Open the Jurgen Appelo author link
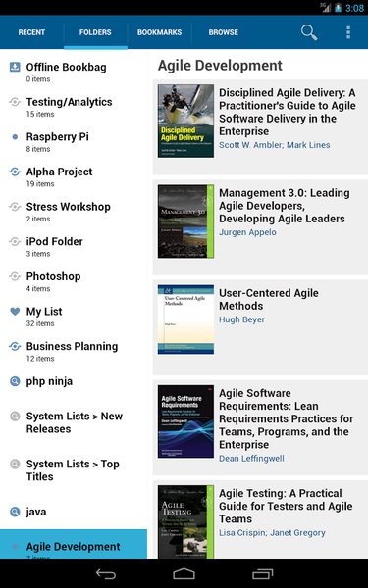 pos(248,232)
